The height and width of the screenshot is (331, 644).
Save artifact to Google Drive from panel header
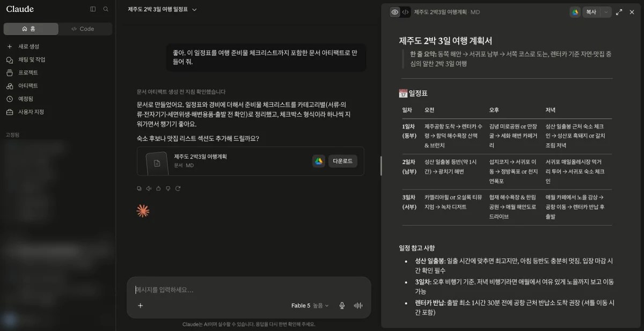[575, 12]
